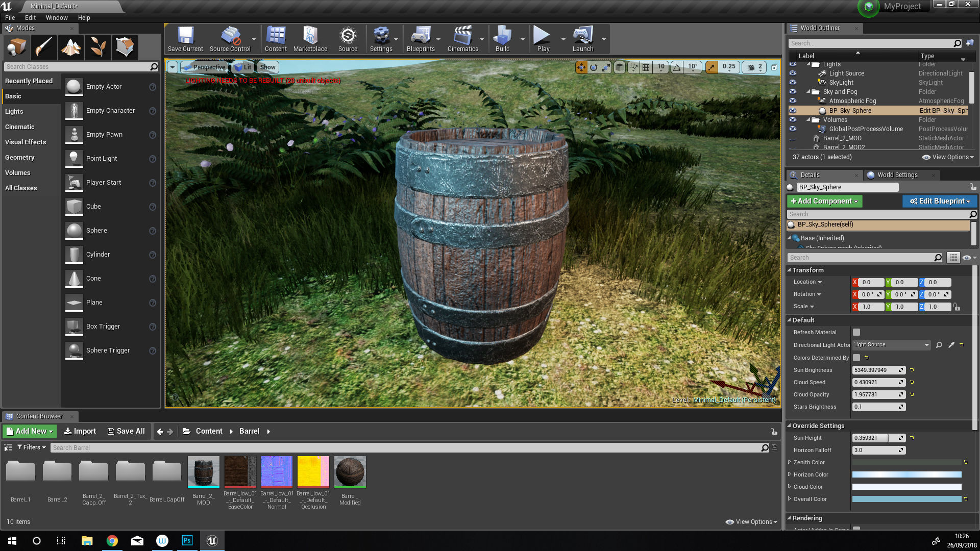Click the Add Component button
980x551 pixels.
click(824, 202)
